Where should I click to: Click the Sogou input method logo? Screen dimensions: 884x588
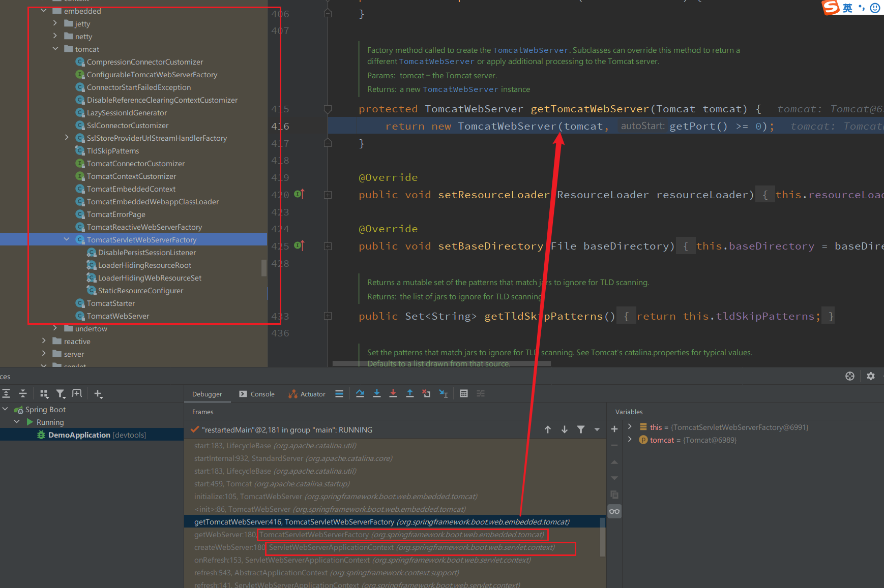coord(831,7)
